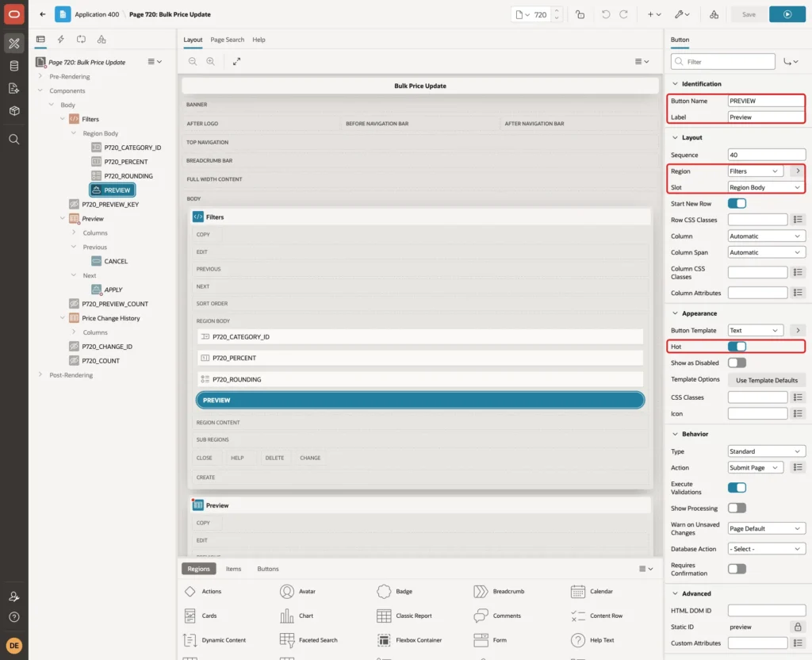Expand the layout to full screen
This screenshot has height=660, width=812.
pyautogui.click(x=236, y=61)
